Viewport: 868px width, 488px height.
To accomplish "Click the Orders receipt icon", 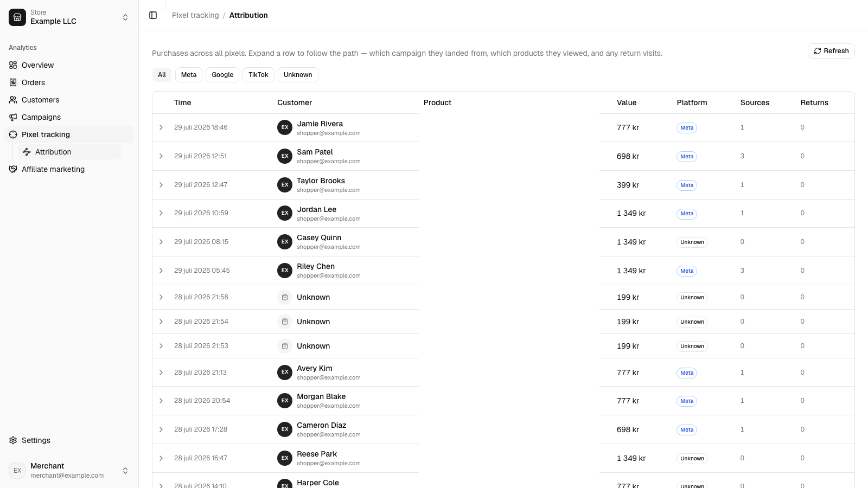I will click(13, 82).
